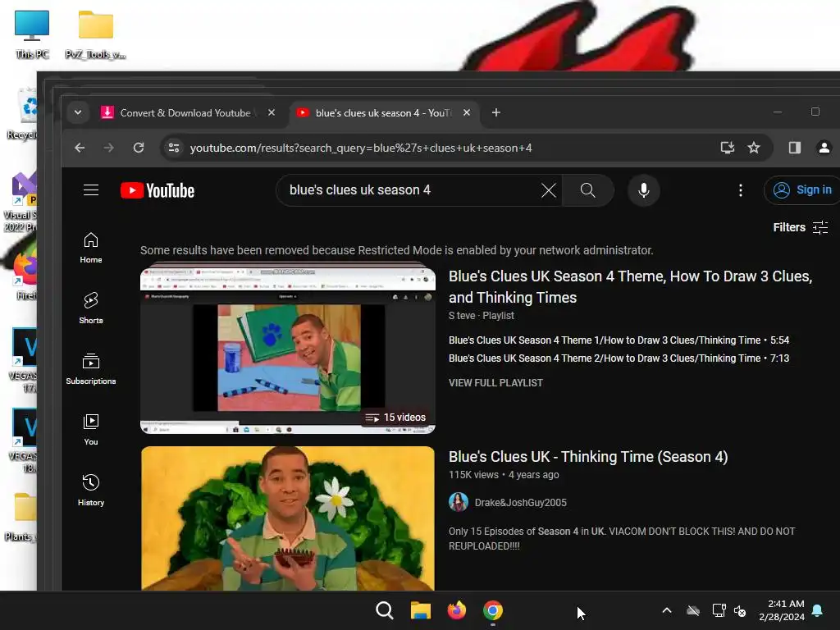Bookmark this page with the star
Screen dimensions: 840x630
click(x=754, y=148)
